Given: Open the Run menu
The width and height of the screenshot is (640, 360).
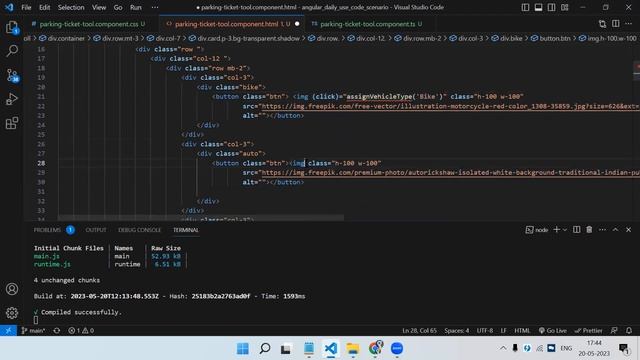Looking at the screenshot, I should click(x=136, y=7).
